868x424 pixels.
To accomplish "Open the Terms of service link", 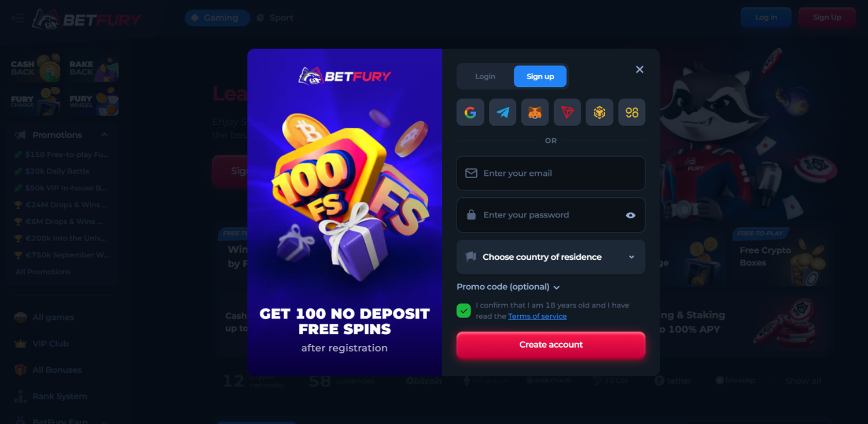I will [x=537, y=316].
